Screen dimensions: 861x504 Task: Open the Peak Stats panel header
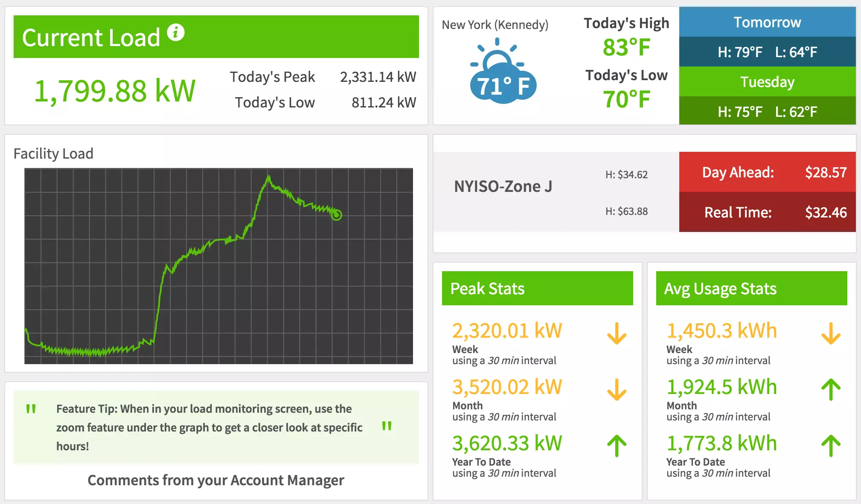pos(537,288)
